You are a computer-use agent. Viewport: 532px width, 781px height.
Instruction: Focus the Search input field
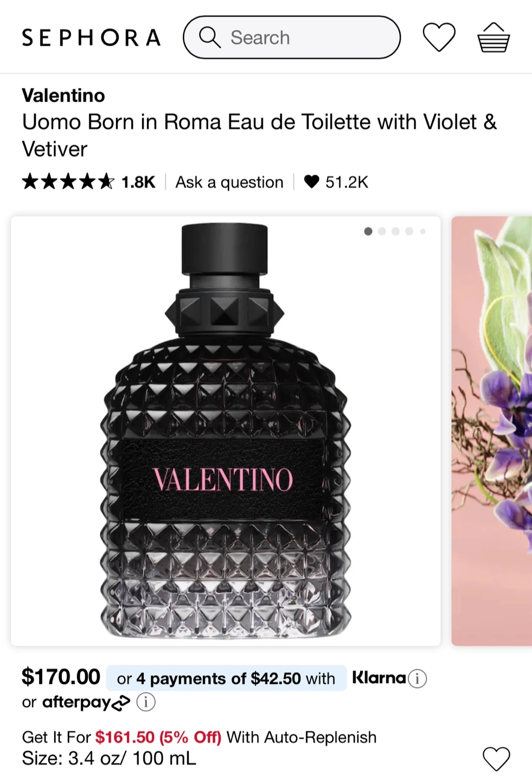coord(292,37)
